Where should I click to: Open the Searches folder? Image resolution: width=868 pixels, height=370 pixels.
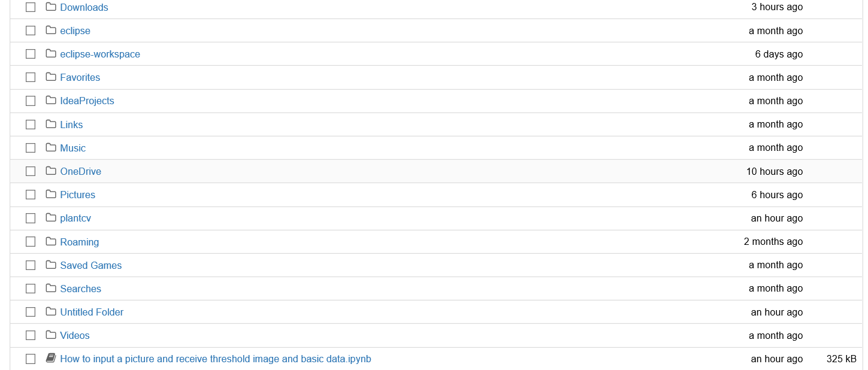point(80,288)
